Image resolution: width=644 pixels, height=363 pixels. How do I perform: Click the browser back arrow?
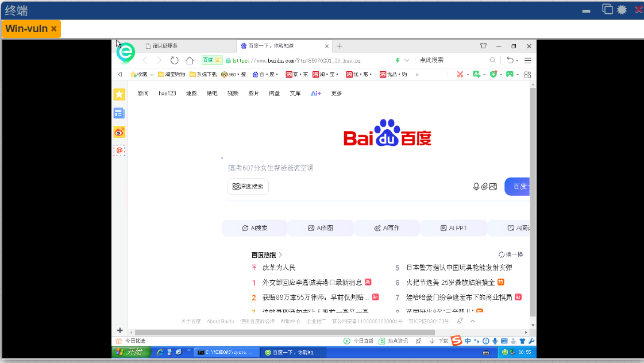pyautogui.click(x=145, y=60)
